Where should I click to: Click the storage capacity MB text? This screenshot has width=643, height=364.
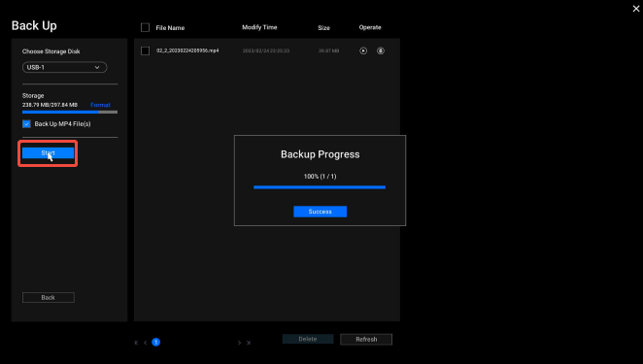tap(50, 105)
